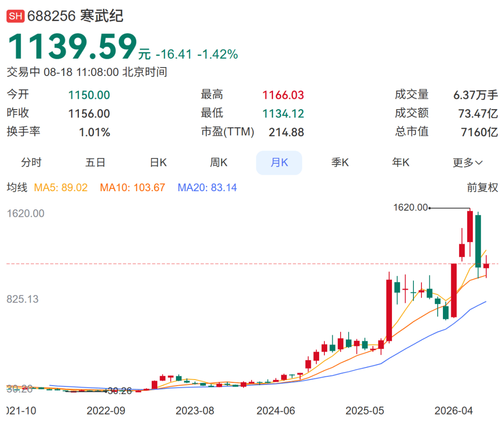504x422 pixels.
Task: Select the 日K chart tab
Action: point(159,163)
